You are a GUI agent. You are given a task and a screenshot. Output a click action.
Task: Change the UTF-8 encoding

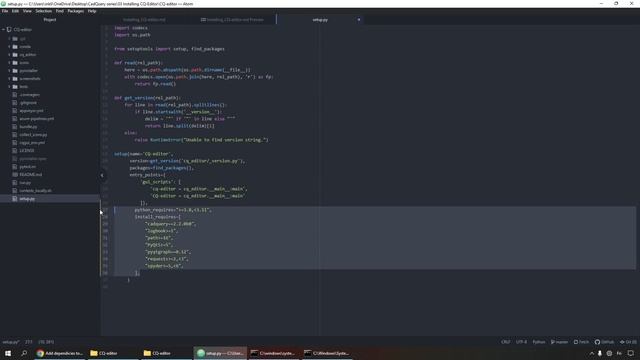click(x=521, y=342)
